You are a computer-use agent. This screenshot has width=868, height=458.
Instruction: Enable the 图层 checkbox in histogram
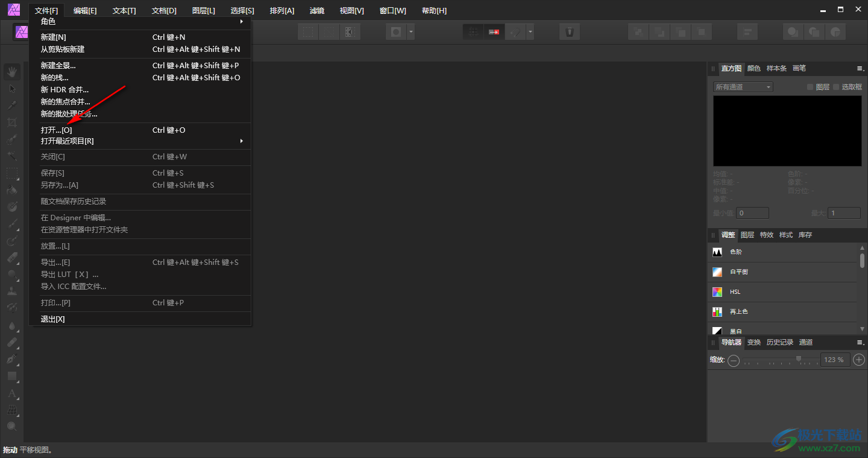811,87
